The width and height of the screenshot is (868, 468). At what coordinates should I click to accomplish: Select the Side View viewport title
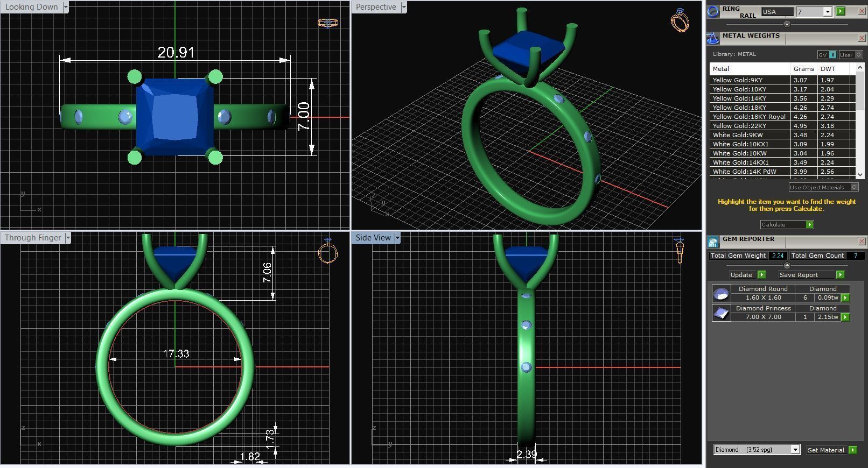[373, 238]
